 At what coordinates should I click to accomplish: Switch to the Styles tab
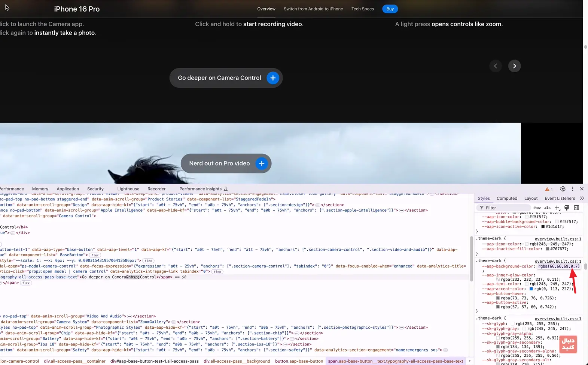[x=484, y=198]
